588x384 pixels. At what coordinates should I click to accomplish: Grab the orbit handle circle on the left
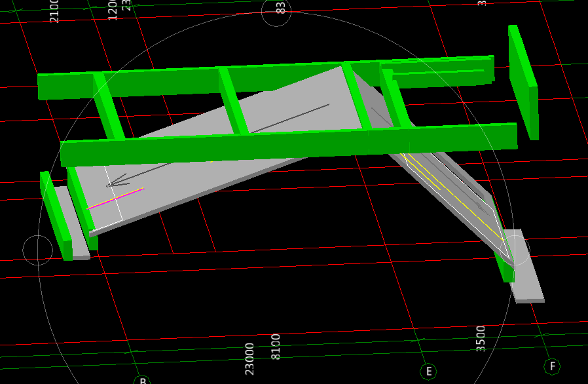pyautogui.click(x=38, y=250)
